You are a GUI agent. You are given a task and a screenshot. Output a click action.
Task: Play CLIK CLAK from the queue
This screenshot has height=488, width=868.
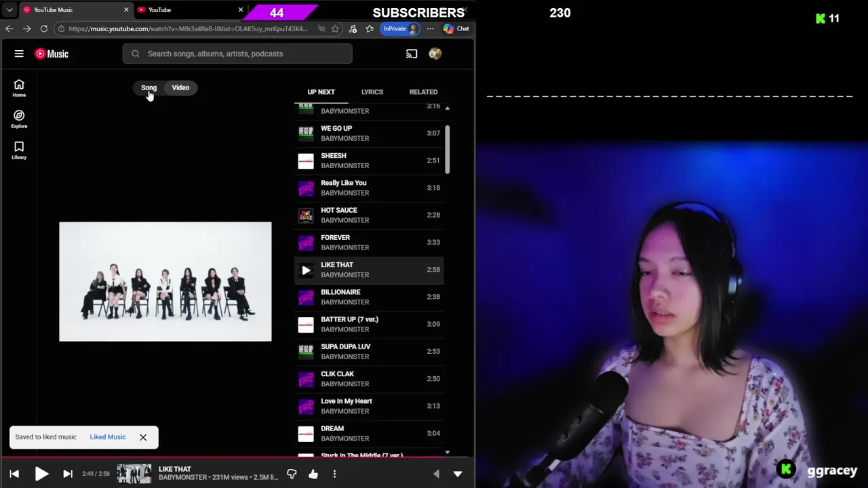(x=370, y=379)
